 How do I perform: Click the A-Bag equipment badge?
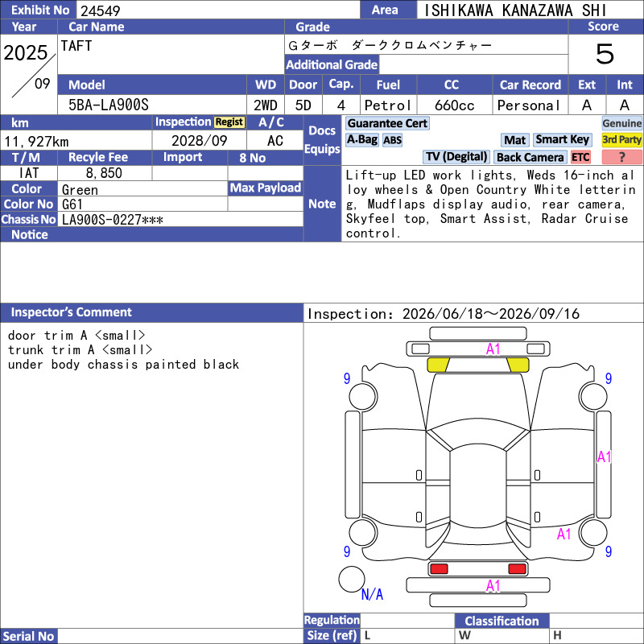[x=361, y=139]
